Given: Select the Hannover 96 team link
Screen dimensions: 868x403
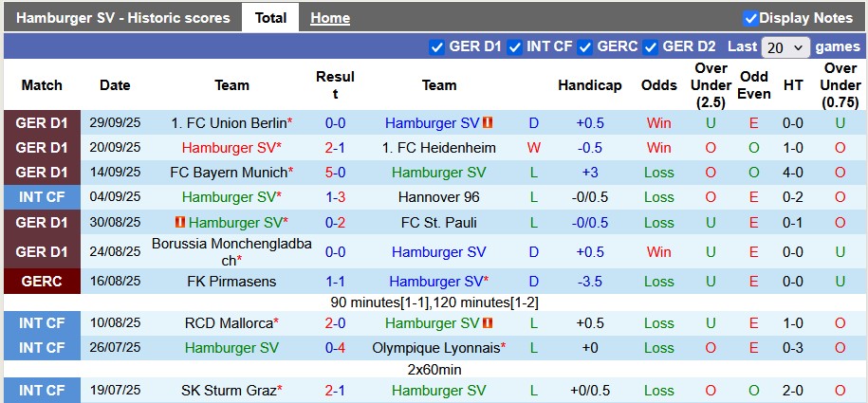Looking at the screenshot, I should click(439, 197).
